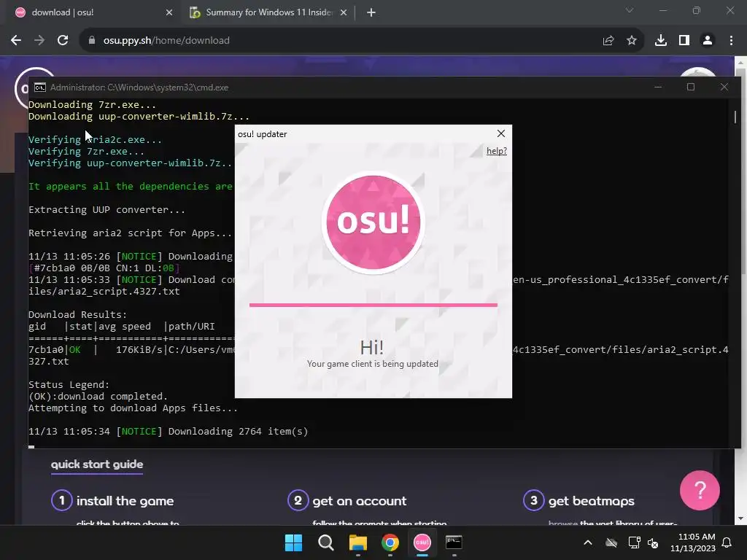Show hidden system tray icons
Viewport: 747px width, 560px height.
588,542
